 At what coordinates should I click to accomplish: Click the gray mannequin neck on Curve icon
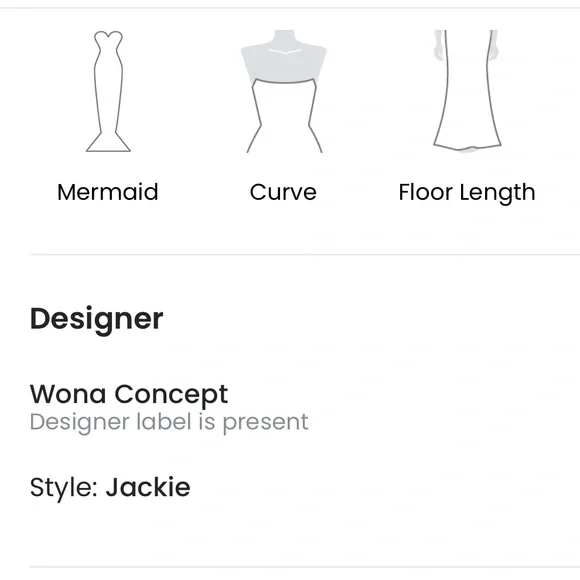tap(284, 37)
